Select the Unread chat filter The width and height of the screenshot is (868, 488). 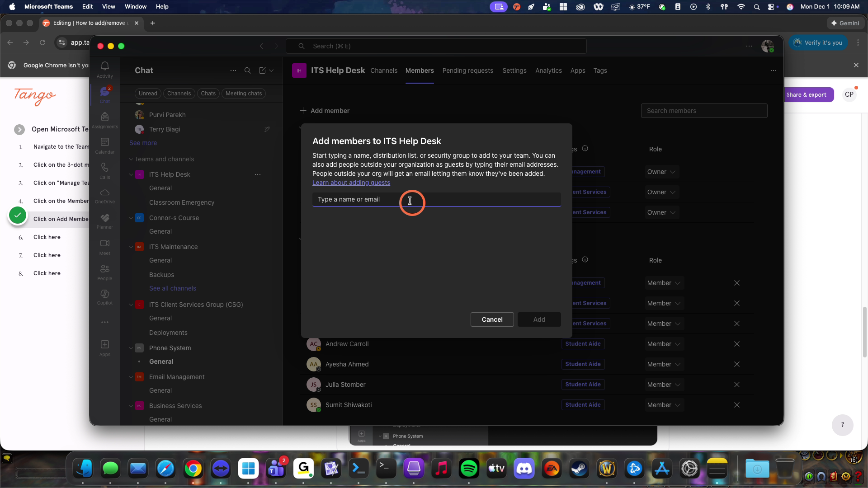pyautogui.click(x=148, y=94)
